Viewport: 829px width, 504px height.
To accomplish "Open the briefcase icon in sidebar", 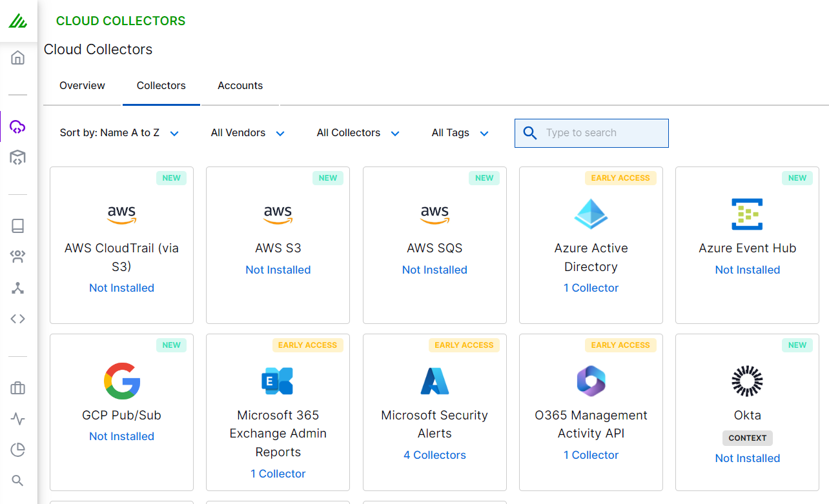I will [x=18, y=388].
